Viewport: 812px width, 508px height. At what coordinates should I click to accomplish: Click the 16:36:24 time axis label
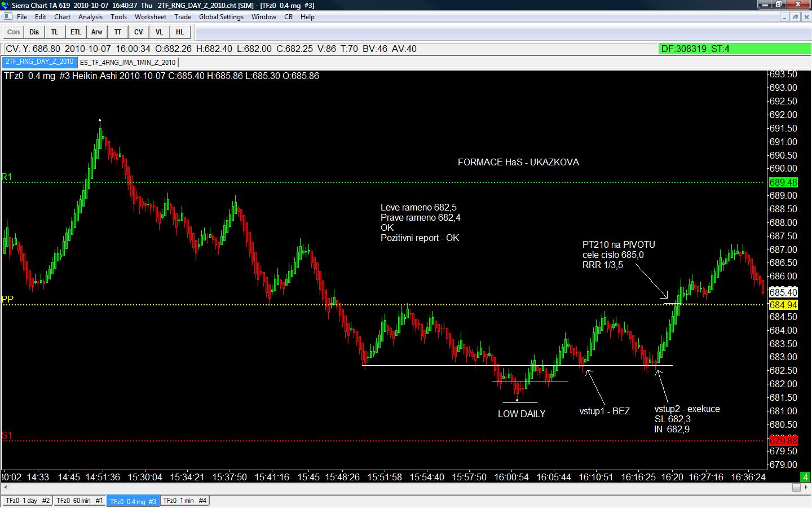click(x=748, y=477)
